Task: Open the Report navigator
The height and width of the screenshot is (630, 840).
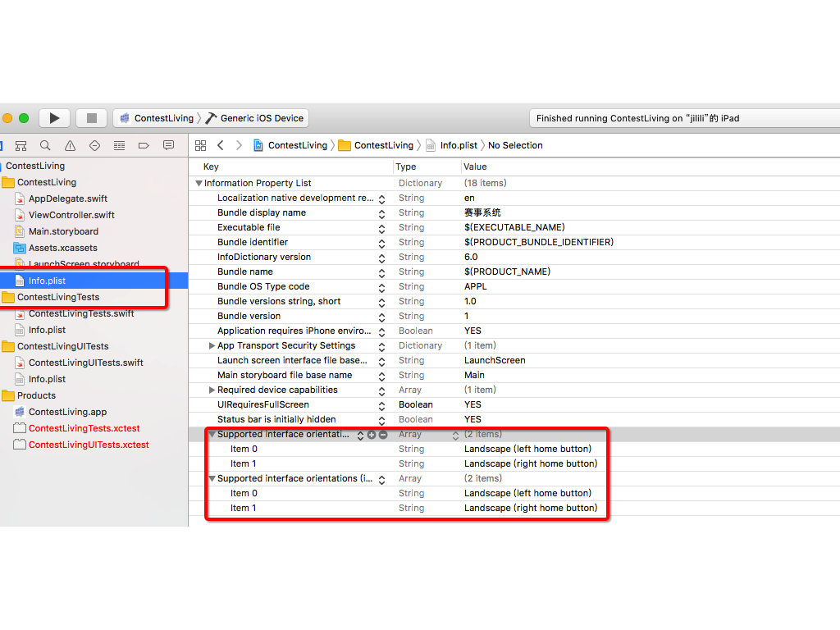Action: (168, 145)
